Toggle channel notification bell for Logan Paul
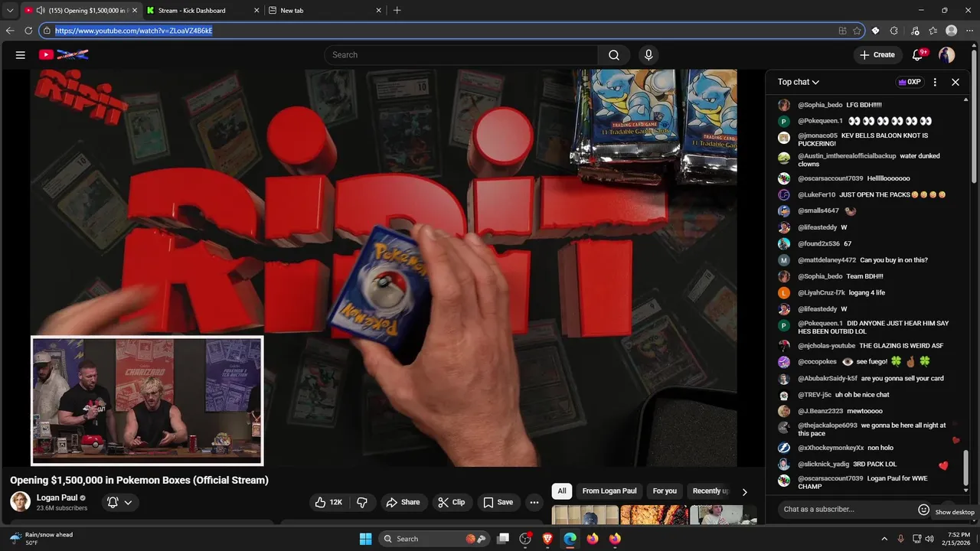980x551 pixels. (x=113, y=502)
